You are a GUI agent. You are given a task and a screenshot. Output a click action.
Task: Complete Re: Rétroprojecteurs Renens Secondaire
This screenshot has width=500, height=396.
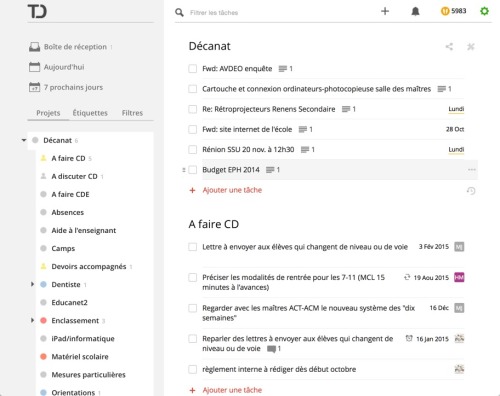point(193,109)
